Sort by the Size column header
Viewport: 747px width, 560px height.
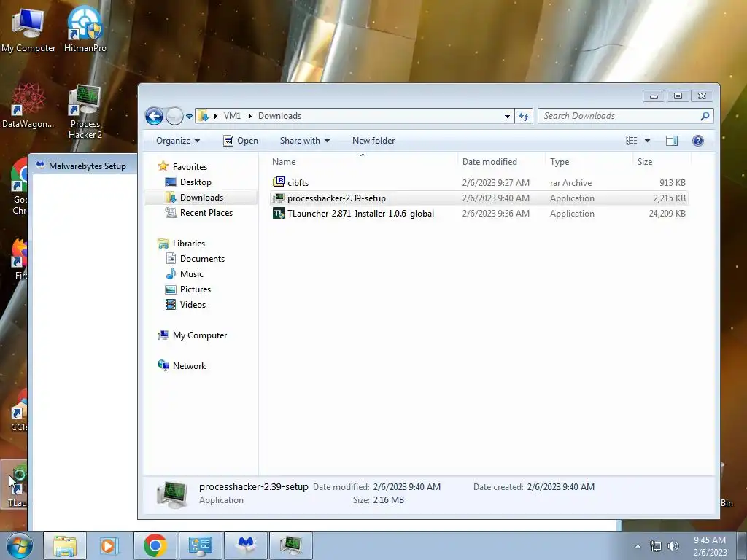pos(662,162)
